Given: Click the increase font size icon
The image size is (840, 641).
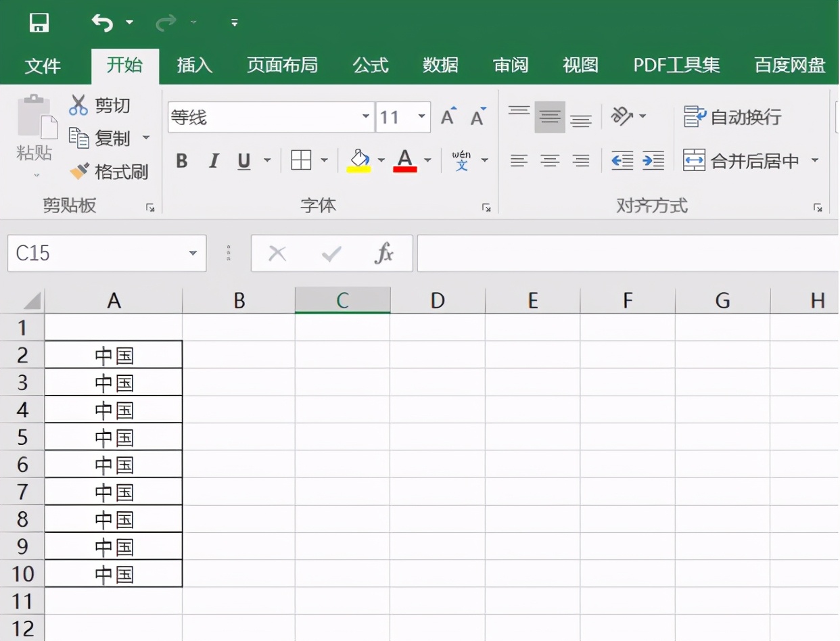Looking at the screenshot, I should click(x=448, y=117).
